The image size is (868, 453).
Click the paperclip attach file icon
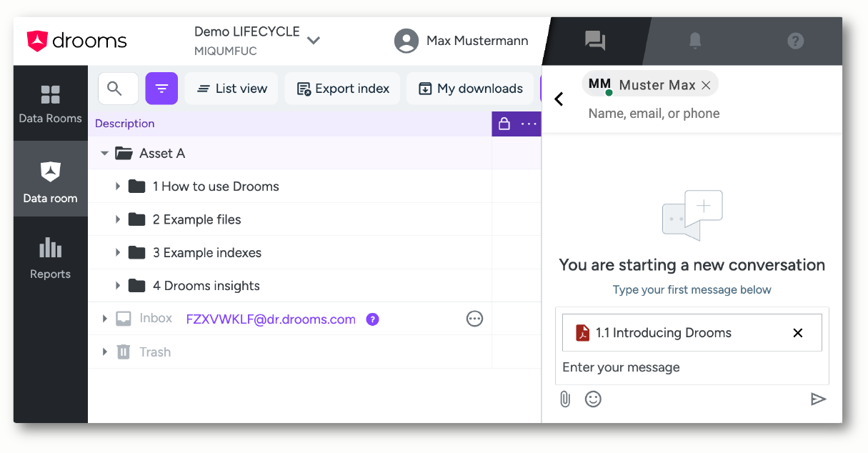coord(565,399)
